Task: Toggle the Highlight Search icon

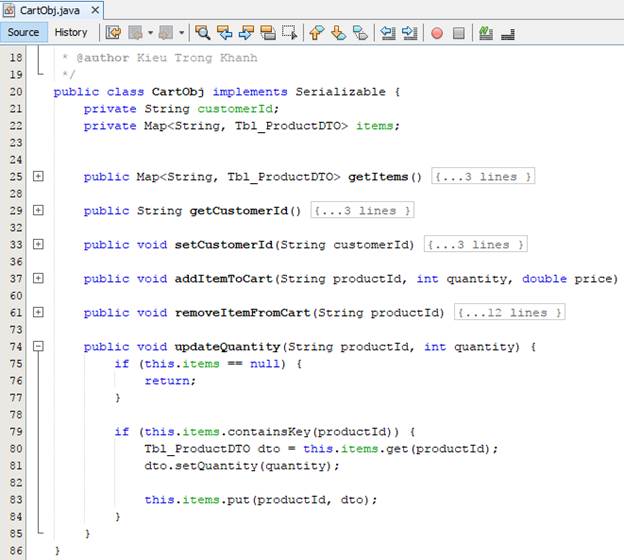Action: coord(268,33)
